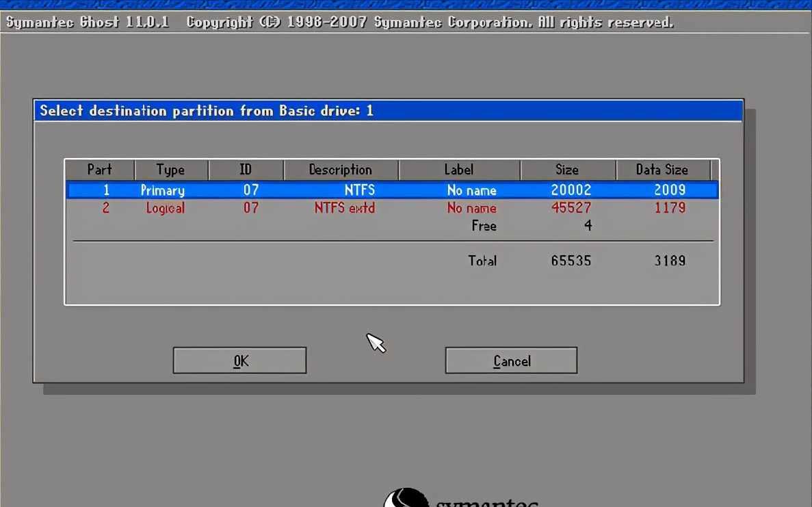This screenshot has height=507, width=812.
Task: Click the 'NTFS extd' description
Action: 345,208
